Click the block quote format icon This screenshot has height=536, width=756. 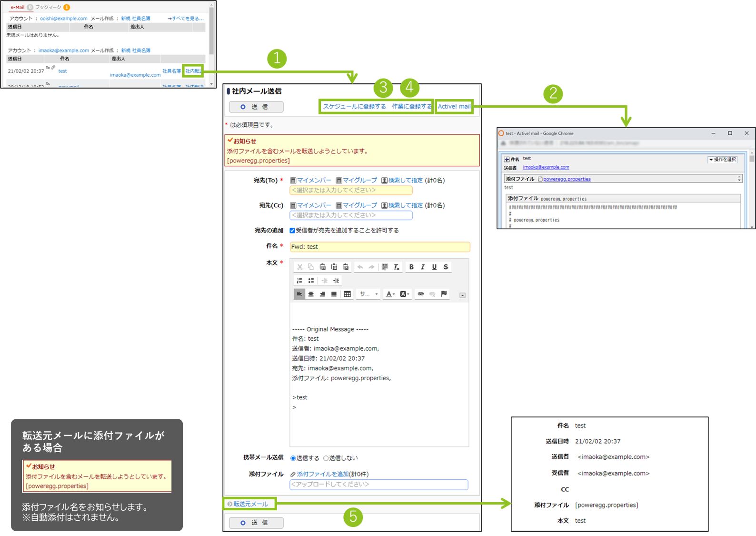tap(385, 267)
